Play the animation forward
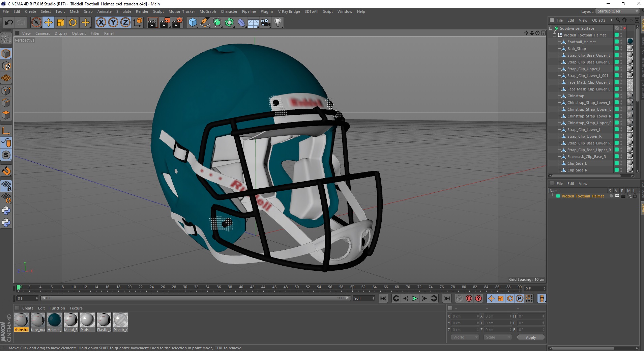644x351 pixels. [x=415, y=298]
